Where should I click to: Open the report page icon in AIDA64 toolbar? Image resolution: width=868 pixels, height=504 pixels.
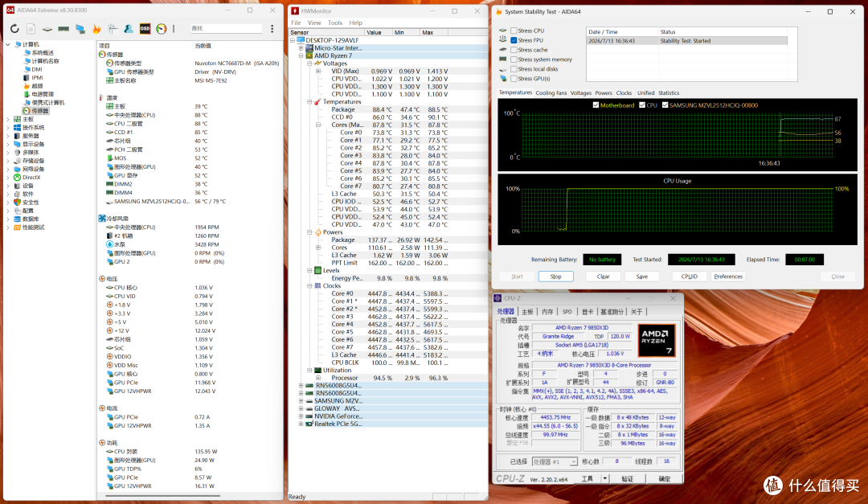(31, 29)
